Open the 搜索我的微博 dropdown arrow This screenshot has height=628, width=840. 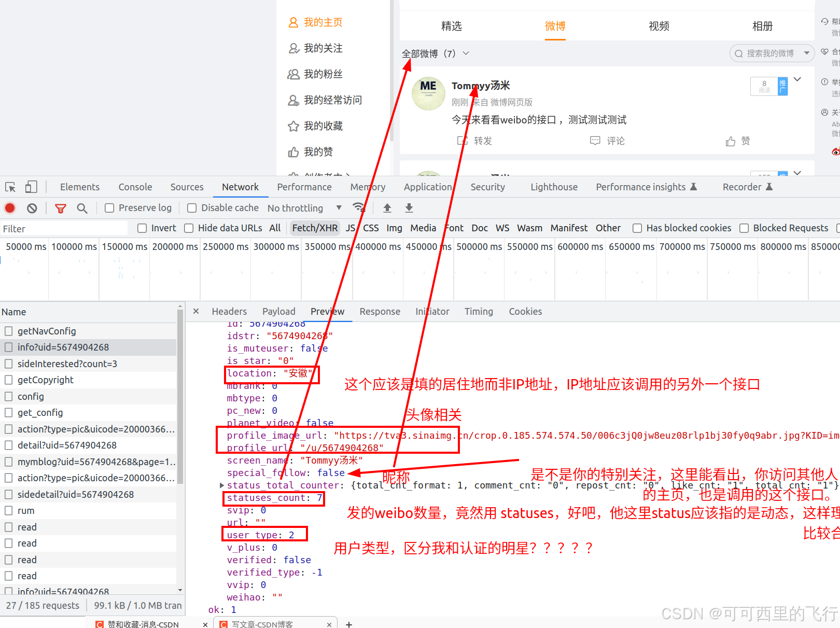pyautogui.click(x=807, y=53)
